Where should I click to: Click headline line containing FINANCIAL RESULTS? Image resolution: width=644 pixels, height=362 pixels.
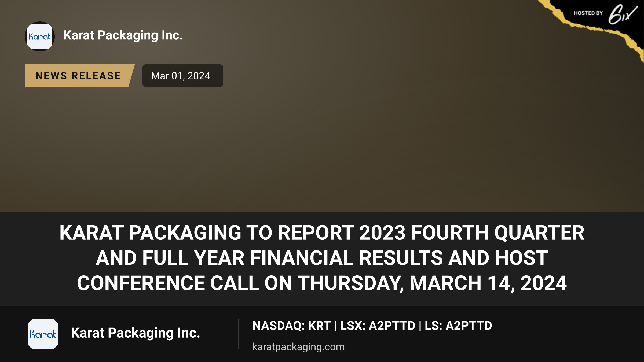(x=322, y=258)
